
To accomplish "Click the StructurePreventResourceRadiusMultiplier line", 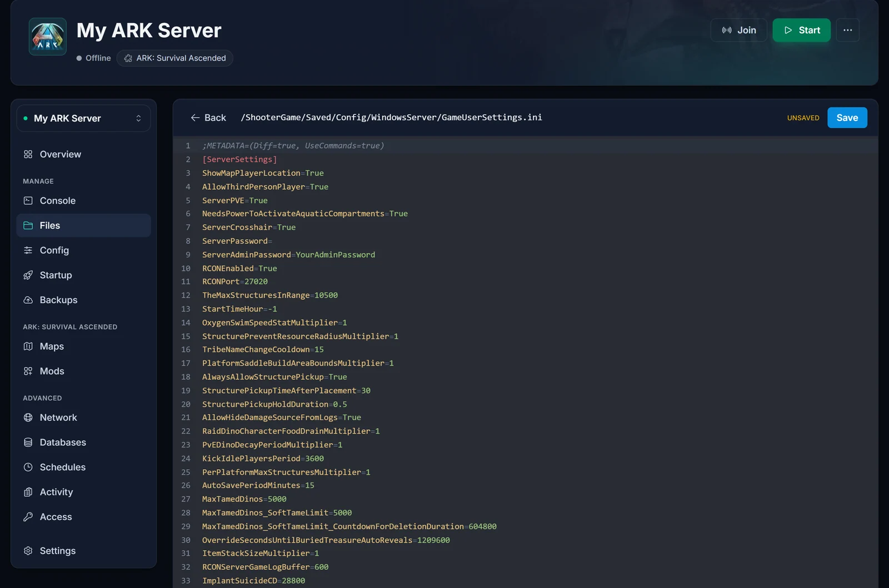I will [x=300, y=336].
